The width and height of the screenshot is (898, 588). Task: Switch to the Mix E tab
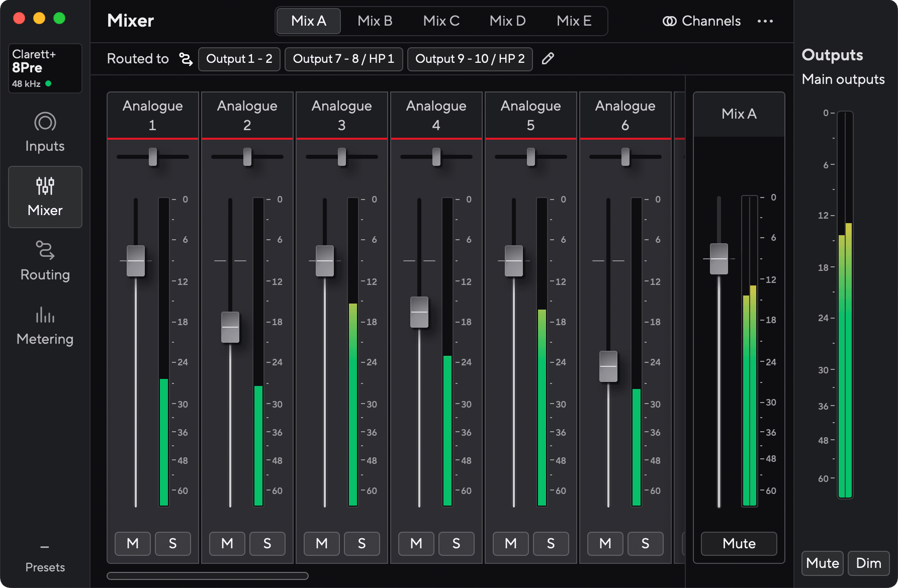(574, 21)
